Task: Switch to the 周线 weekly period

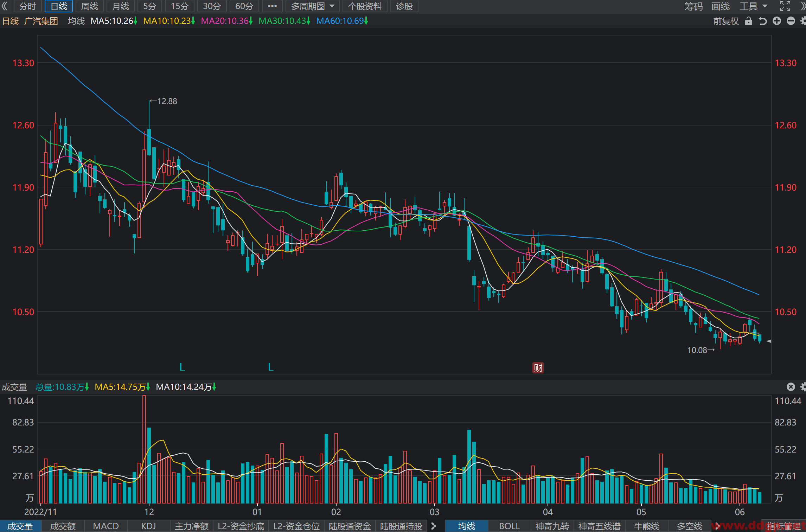Action: pyautogui.click(x=89, y=6)
